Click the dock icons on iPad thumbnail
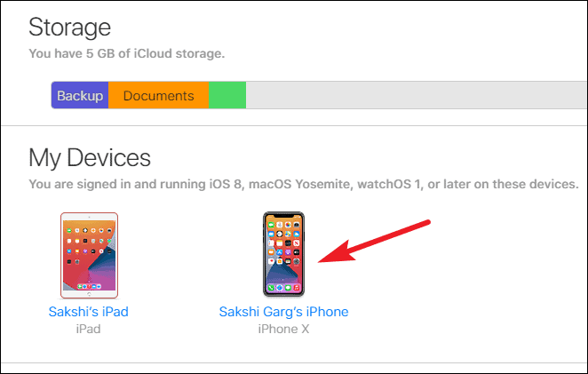Viewport: 588px width, 374px height. (89, 287)
